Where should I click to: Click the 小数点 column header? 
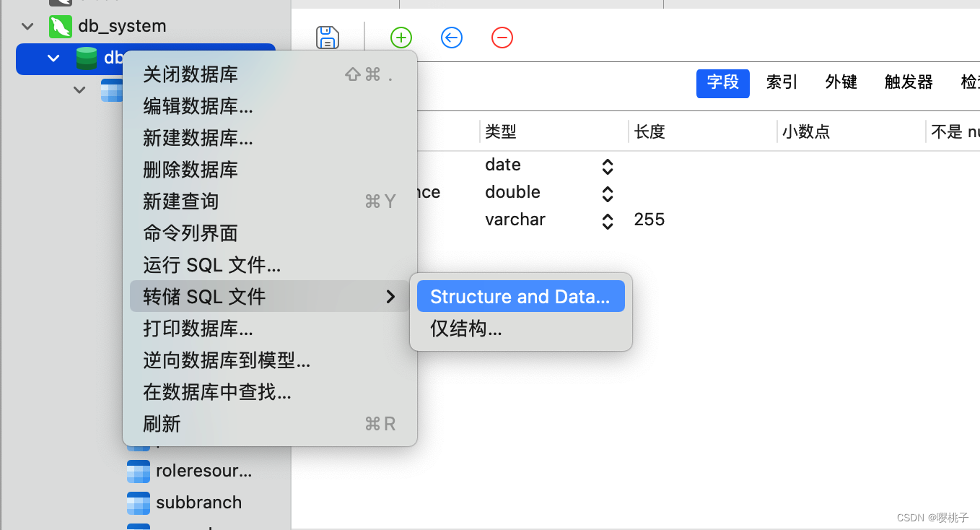coord(851,131)
